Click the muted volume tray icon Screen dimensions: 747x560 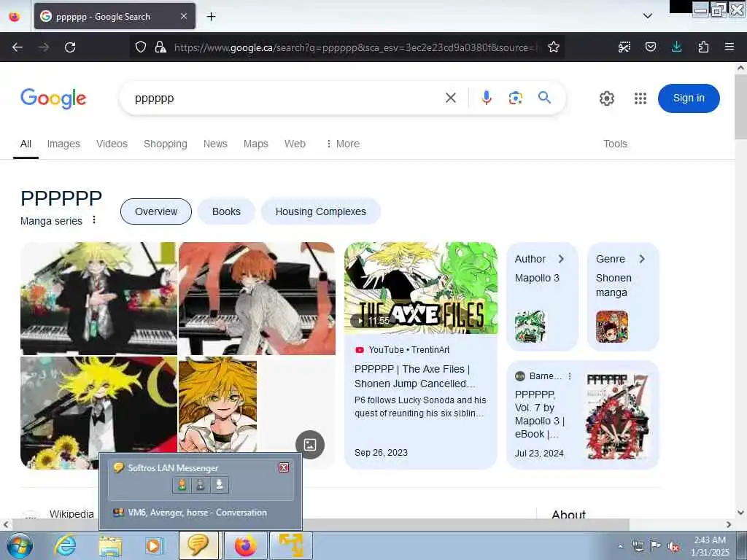click(x=673, y=547)
